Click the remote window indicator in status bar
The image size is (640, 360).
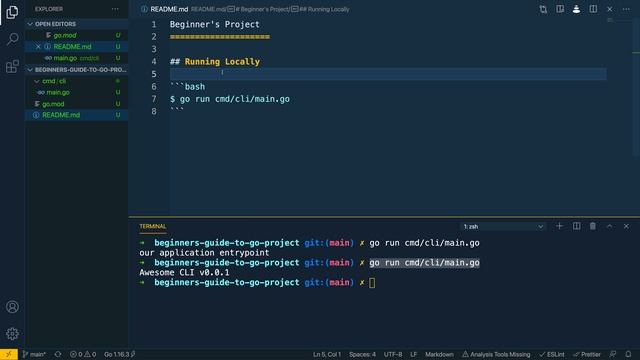click(x=9, y=354)
